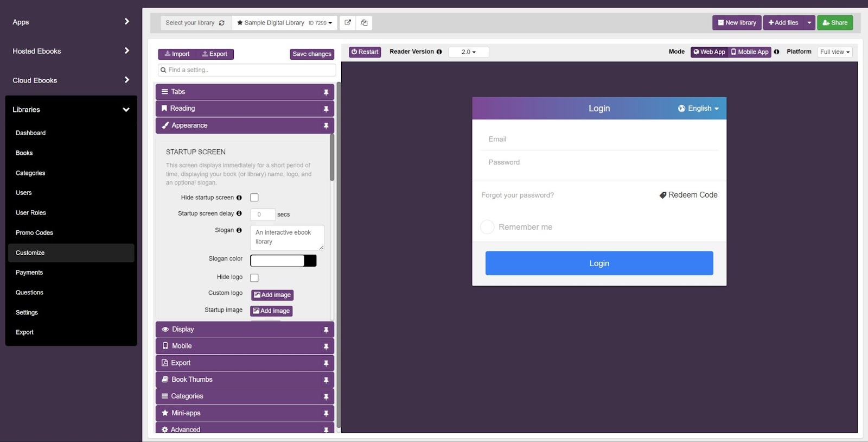Image resolution: width=868 pixels, height=442 pixels.
Task: Click the pin icon on Tabs section
Action: [326, 92]
